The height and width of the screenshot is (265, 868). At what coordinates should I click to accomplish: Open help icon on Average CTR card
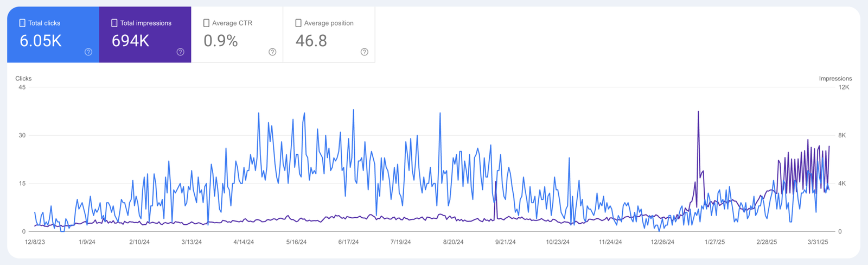tap(272, 52)
